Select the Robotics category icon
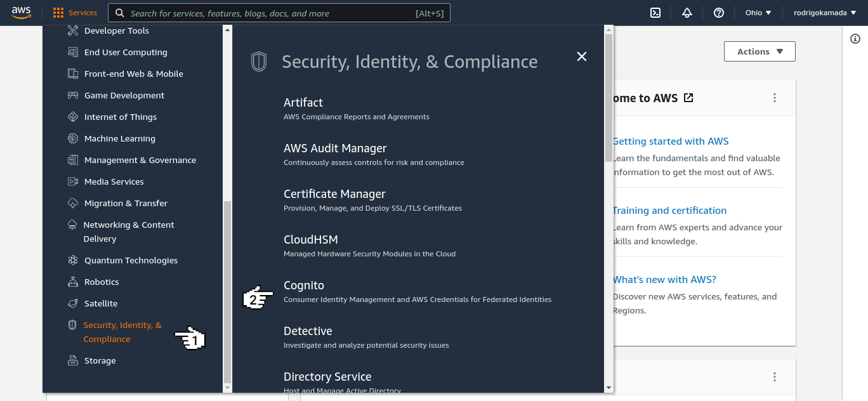 [x=72, y=282]
